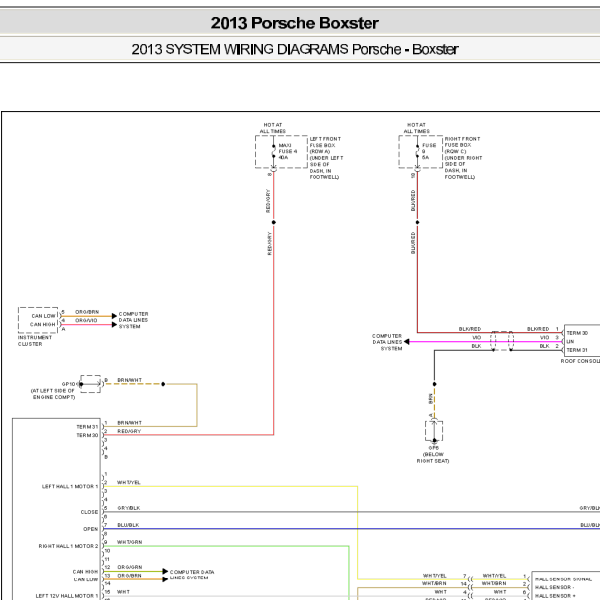Click 'HOT AT ALL TIMES' above Maxi Fuse 4
The height and width of the screenshot is (600, 600).
(x=272, y=128)
